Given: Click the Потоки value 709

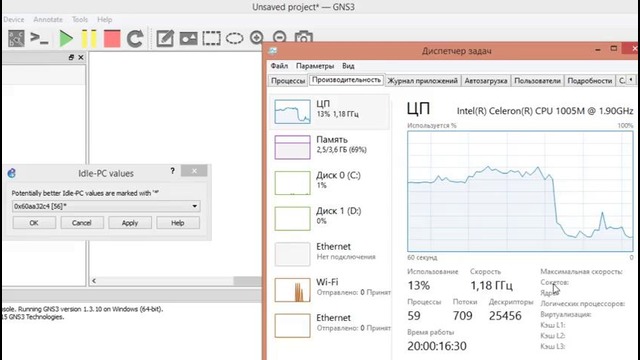Looking at the screenshot, I should (462, 316).
